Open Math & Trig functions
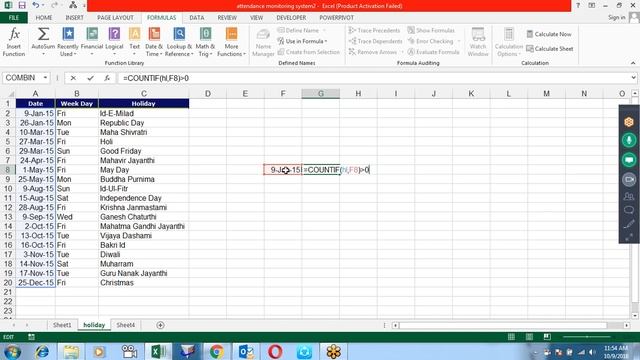 (205, 42)
